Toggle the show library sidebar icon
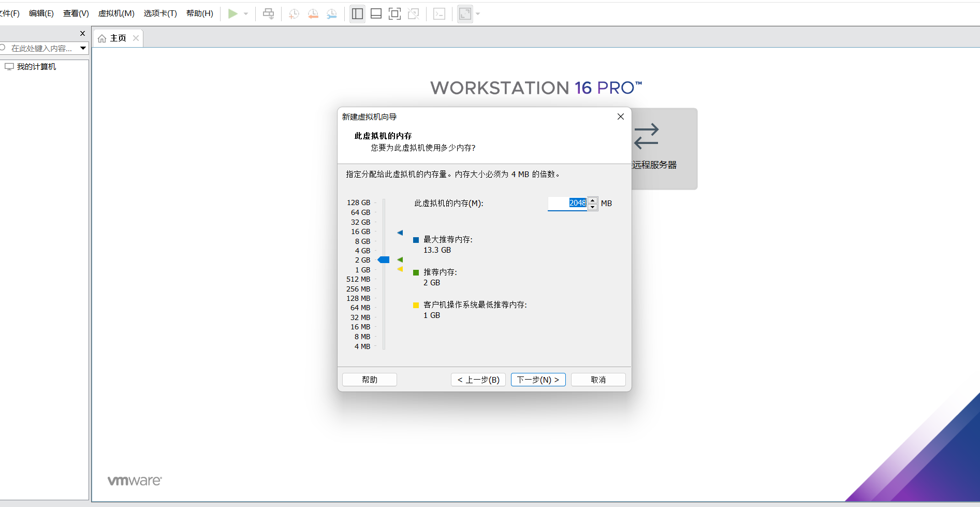Image resolution: width=980 pixels, height=507 pixels. pos(357,14)
